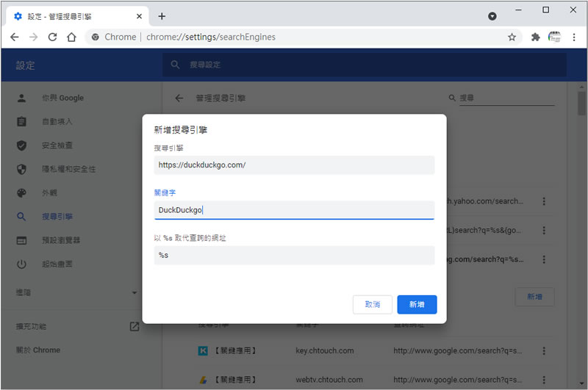Image resolution: width=588 pixels, height=390 pixels.
Task: Focus the 搜尋 field in search engines page
Action: [x=507, y=98]
